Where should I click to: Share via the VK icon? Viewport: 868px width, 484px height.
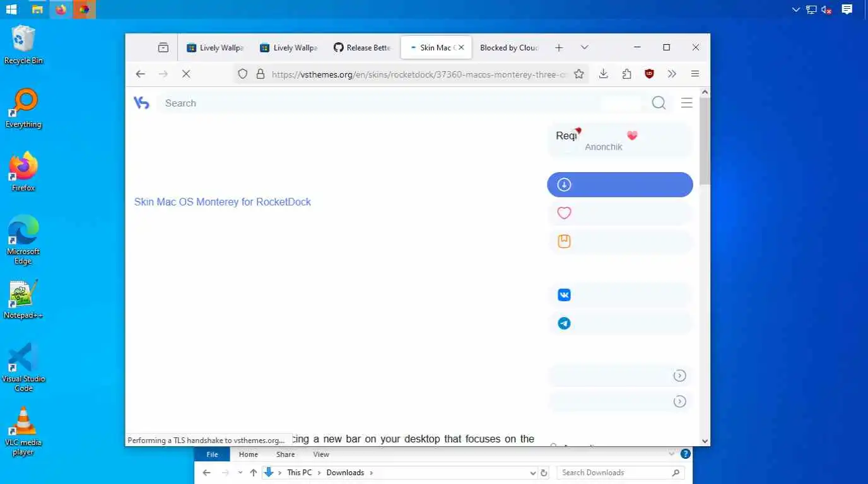[565, 295]
